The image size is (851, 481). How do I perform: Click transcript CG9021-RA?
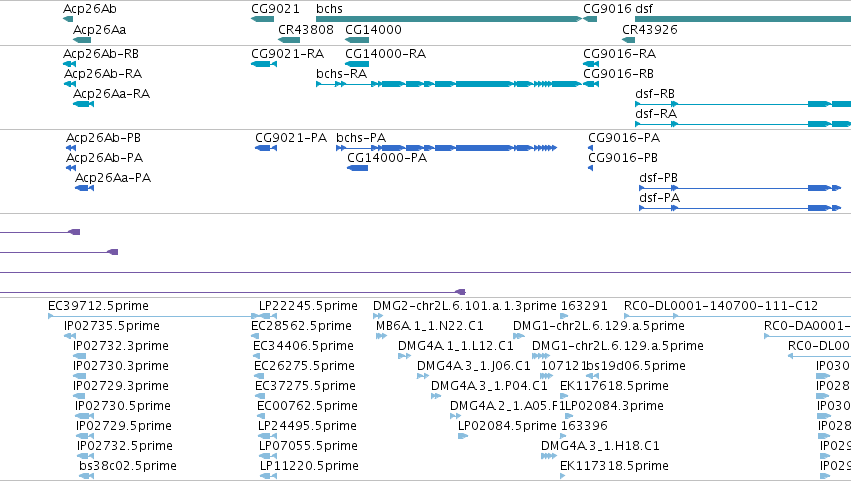click(288, 54)
